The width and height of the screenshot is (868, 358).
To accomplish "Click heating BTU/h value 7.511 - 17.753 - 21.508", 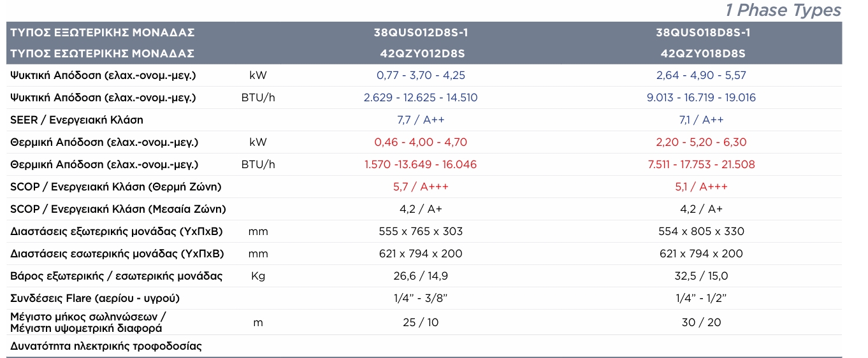I will point(701,164).
